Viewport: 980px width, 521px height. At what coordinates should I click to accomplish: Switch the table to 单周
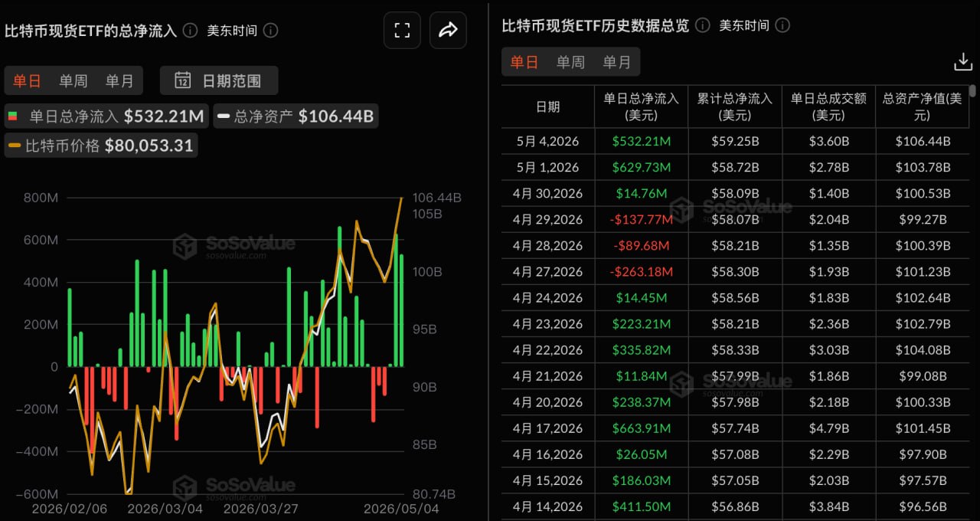pos(570,62)
